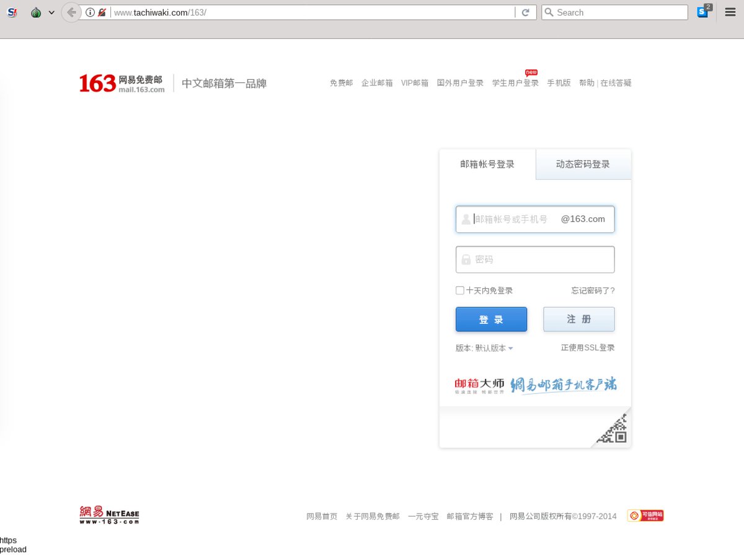Switch to the 动态密码登录 tab
This screenshot has height=560, width=744.
click(583, 164)
